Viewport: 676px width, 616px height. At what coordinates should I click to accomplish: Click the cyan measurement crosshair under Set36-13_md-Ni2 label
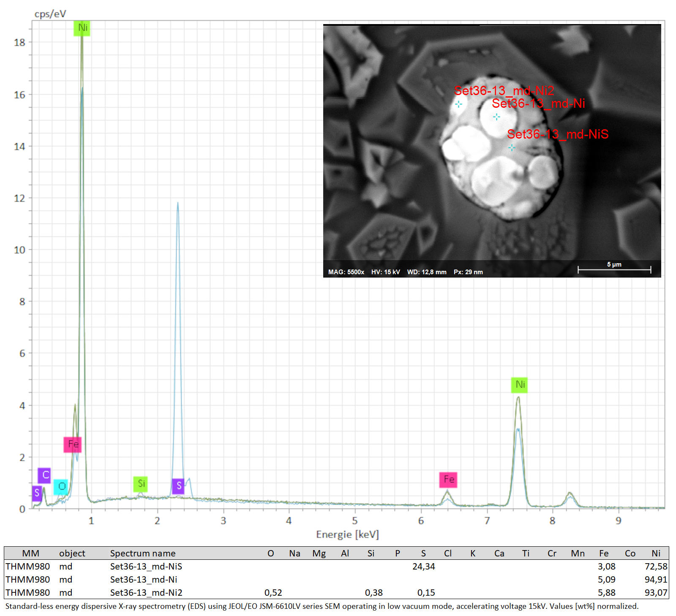point(458,104)
